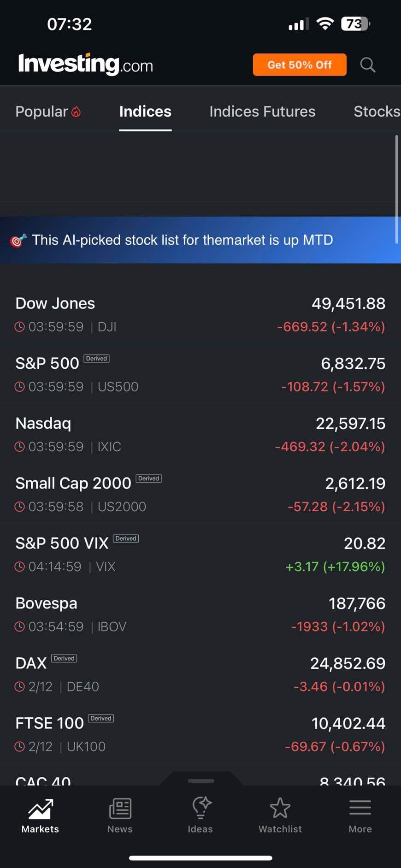Select the Nasdaq index entry
Screen dimensions: 401x868
click(x=200, y=435)
